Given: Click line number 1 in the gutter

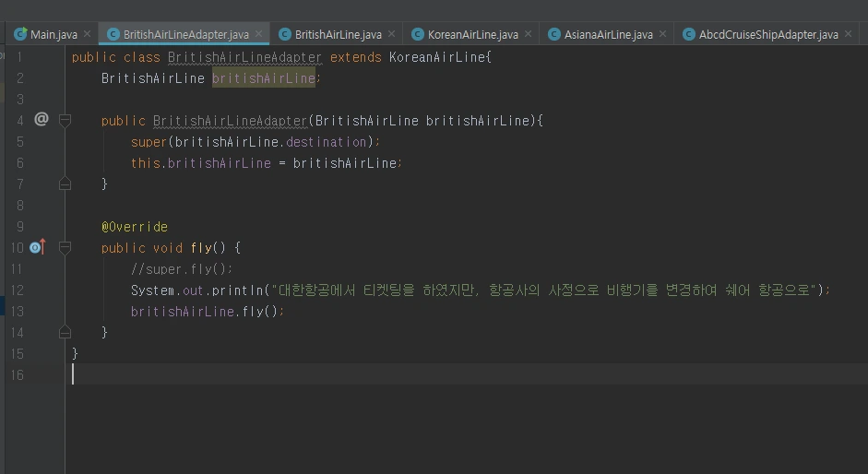Looking at the screenshot, I should pyautogui.click(x=19, y=57).
